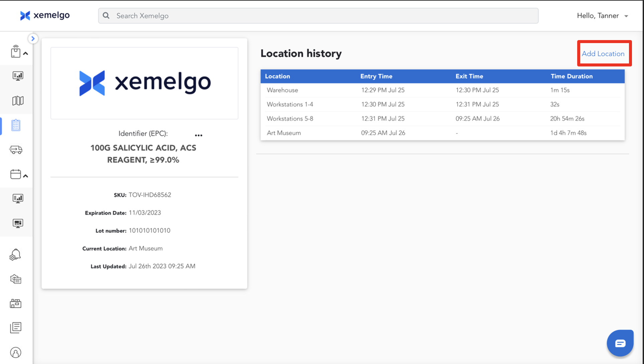This screenshot has height=364, width=644.
Task: Open the map view sidebar icon
Action: point(18,101)
